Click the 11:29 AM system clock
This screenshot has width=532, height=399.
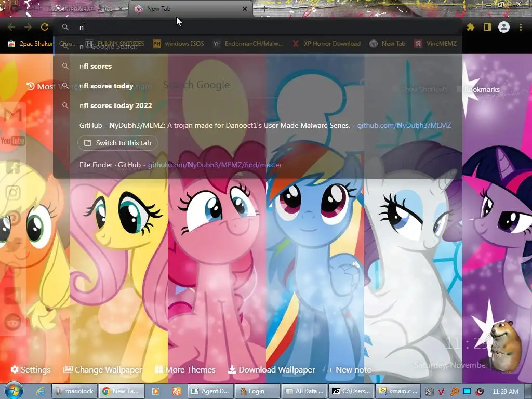(505, 392)
